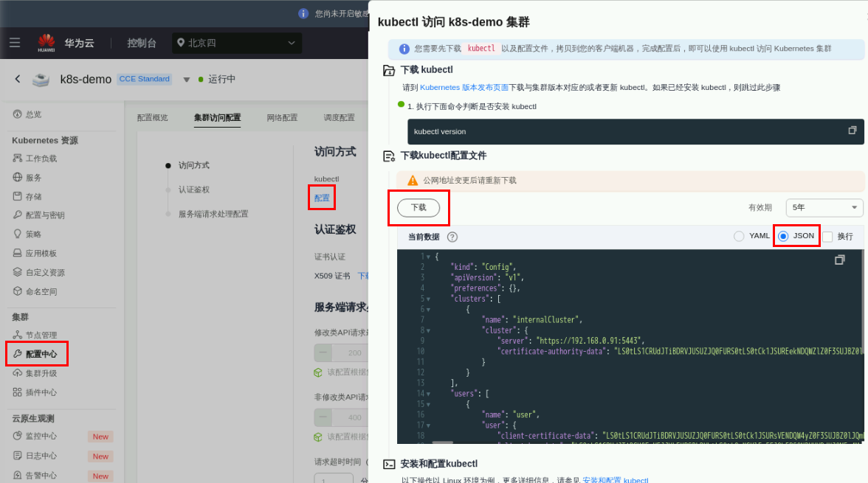Click the location pin icon for 北京四
Screen dimensions: 868x483
tap(180, 43)
